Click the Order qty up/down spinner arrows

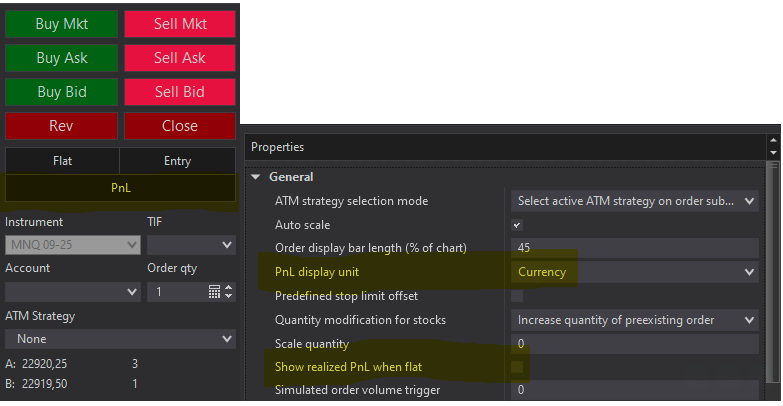[229, 292]
